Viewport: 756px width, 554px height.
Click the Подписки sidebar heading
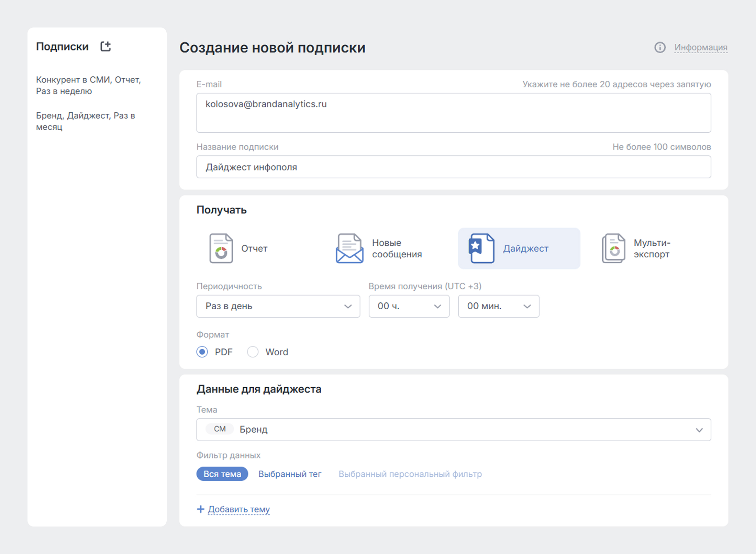coord(62,46)
